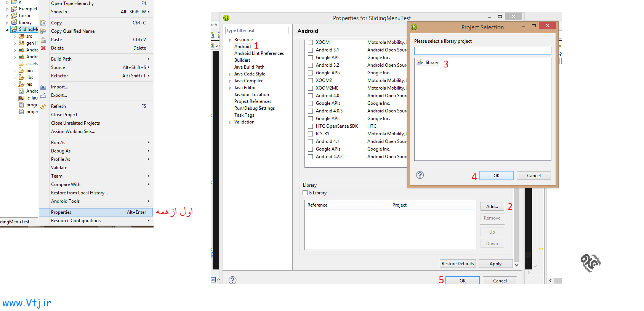
Task: Click the type filter text field
Action: (256, 30)
